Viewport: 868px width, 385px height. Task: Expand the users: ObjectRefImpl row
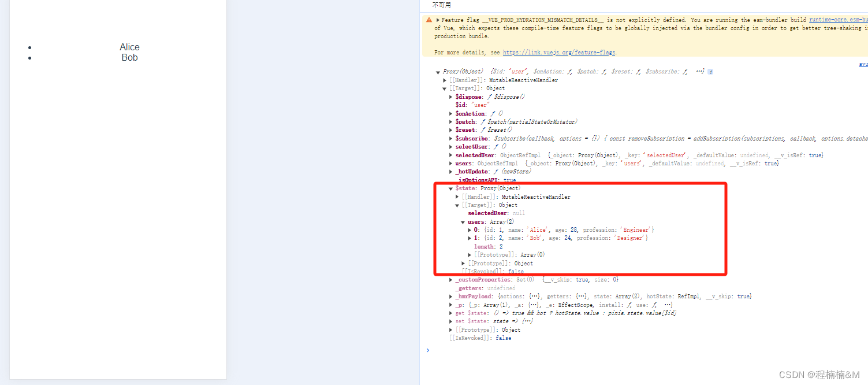(x=451, y=164)
